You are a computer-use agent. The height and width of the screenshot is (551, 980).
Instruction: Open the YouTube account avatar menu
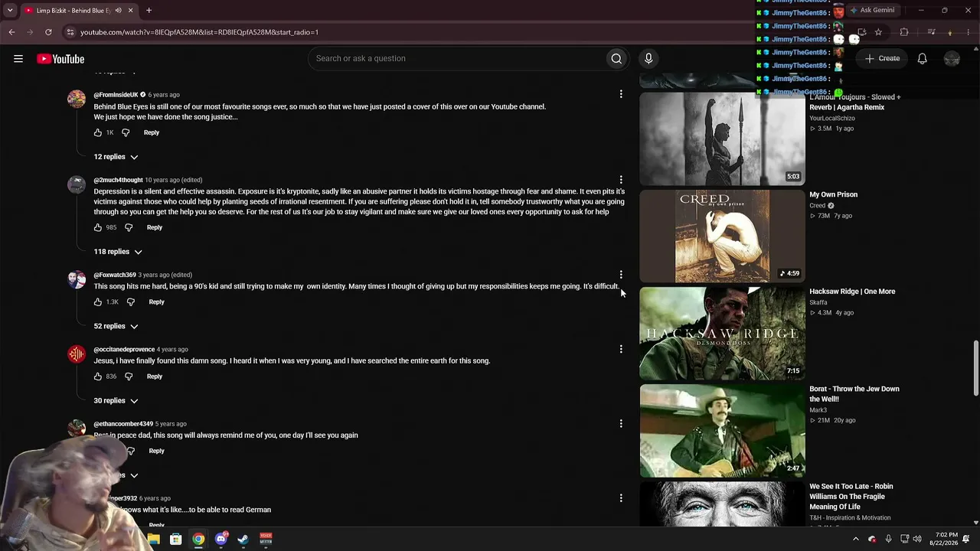[x=952, y=59]
